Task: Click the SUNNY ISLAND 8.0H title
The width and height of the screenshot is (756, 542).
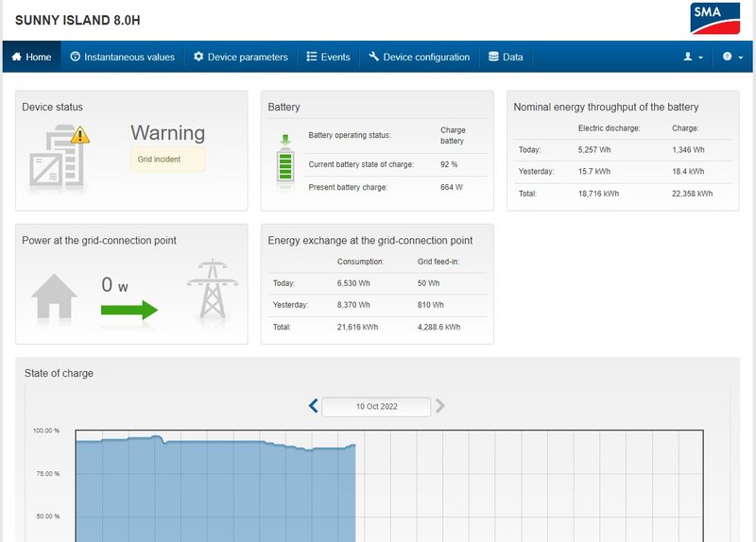Action: pos(77,20)
